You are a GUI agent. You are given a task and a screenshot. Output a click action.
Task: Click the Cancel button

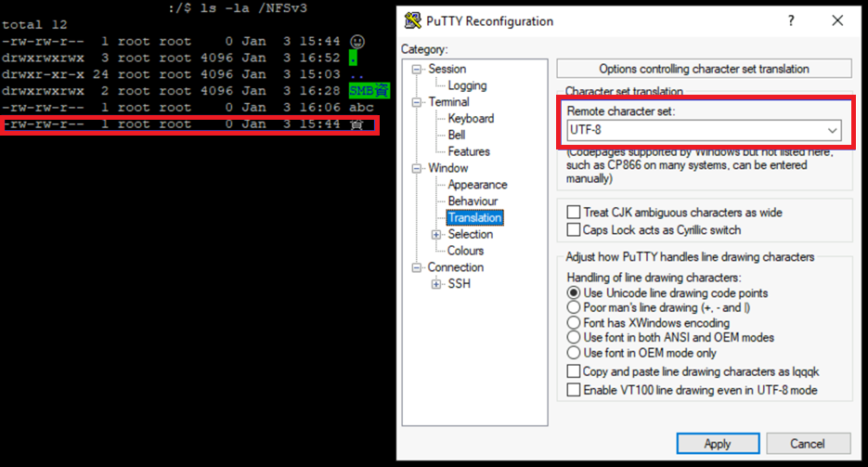click(808, 443)
